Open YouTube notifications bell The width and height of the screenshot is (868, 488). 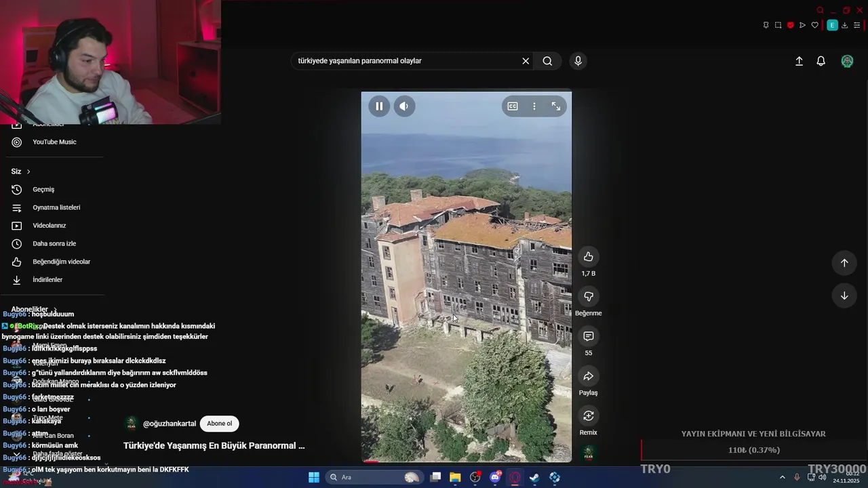(821, 61)
